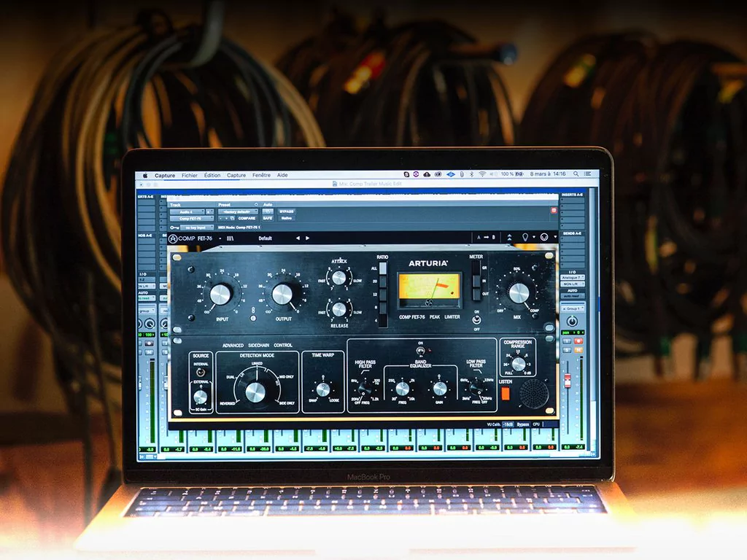The image size is (747, 560).
Task: Click the COMPARE button
Action: pyautogui.click(x=246, y=218)
